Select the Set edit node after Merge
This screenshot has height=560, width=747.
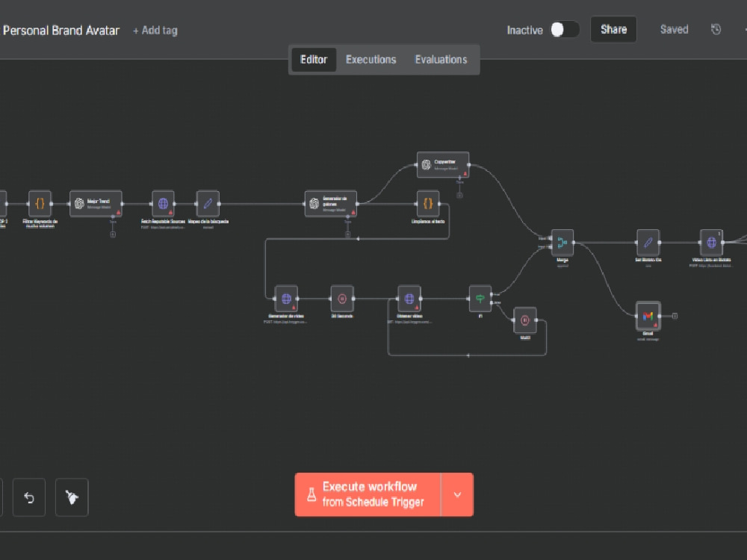[x=648, y=243]
